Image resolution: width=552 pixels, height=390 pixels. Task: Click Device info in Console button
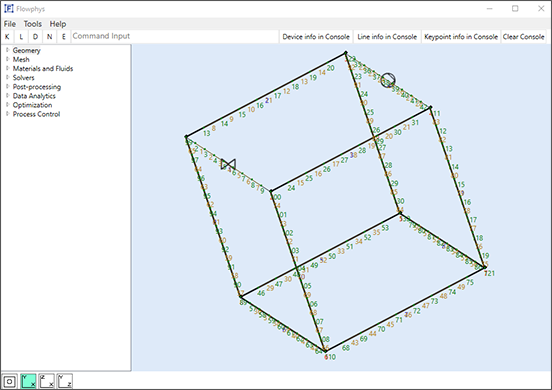pyautogui.click(x=316, y=37)
